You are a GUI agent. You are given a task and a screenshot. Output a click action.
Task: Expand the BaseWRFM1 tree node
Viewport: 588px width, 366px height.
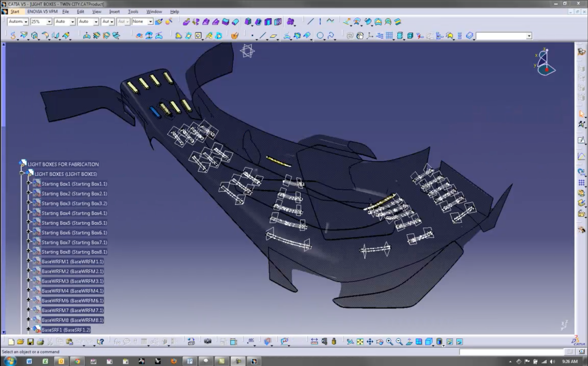click(28, 261)
